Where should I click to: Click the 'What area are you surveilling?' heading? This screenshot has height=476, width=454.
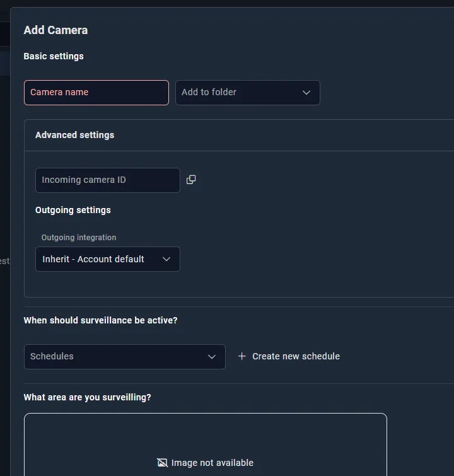[x=88, y=397]
